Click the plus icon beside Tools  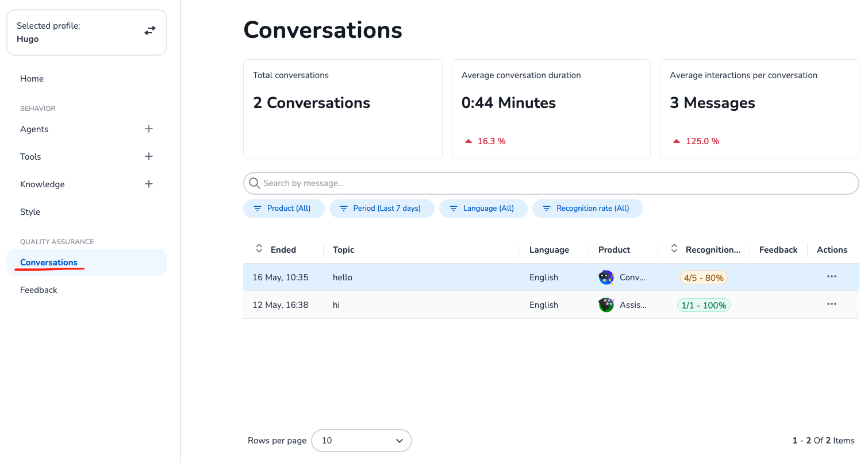pyautogui.click(x=149, y=156)
